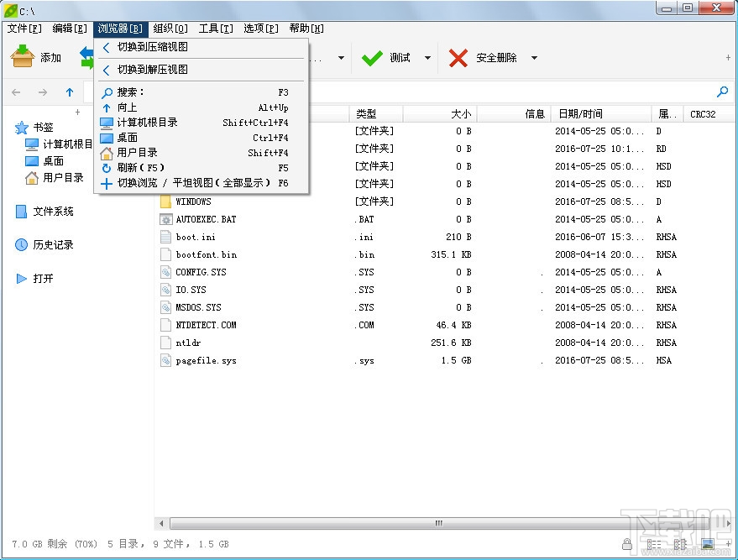The width and height of the screenshot is (738, 560).
Task: Click the plus at toolbar's right end
Action: pos(728,57)
